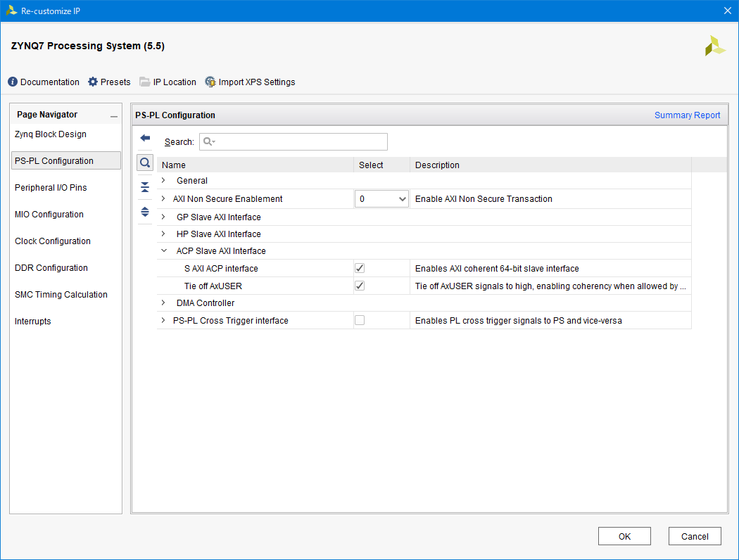739x560 pixels.
Task: Click the 'ZYNQ7 Processing System (5.5)' title
Action: pyautogui.click(x=88, y=46)
